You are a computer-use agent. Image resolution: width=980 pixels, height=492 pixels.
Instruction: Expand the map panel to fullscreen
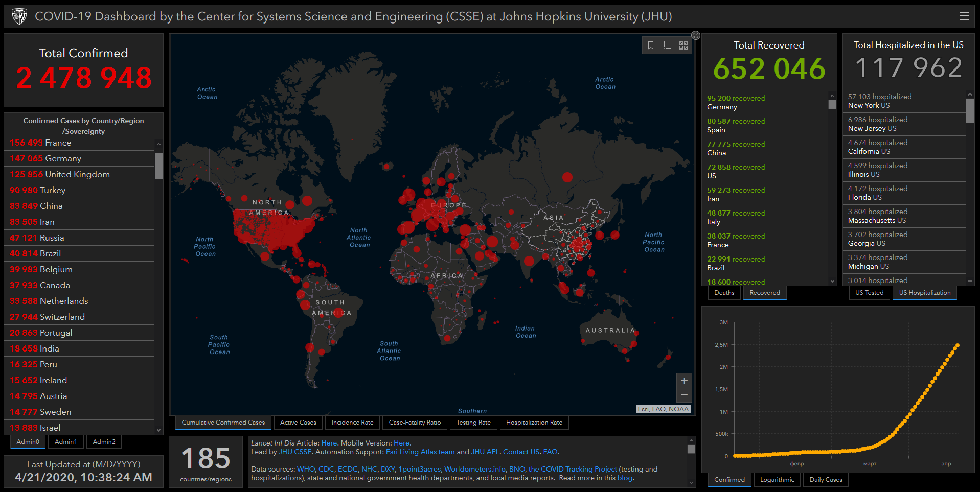(696, 35)
